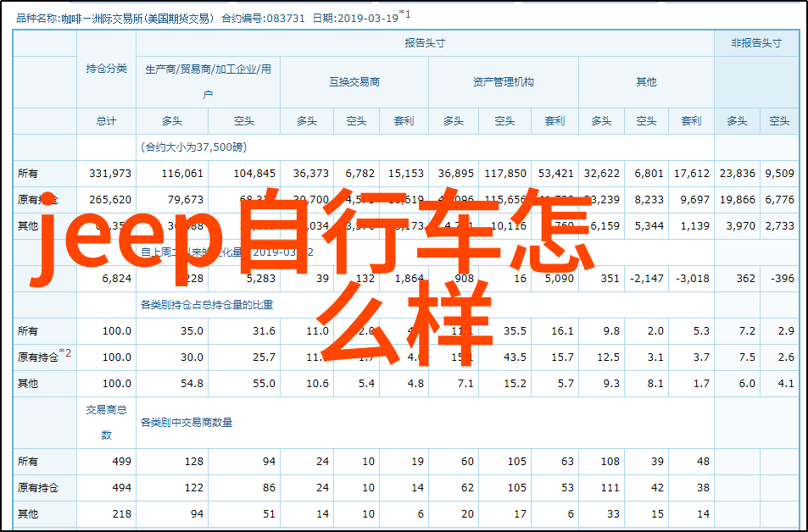Click the cell 32,622
This screenshot has height=532, width=808.
tap(602, 174)
